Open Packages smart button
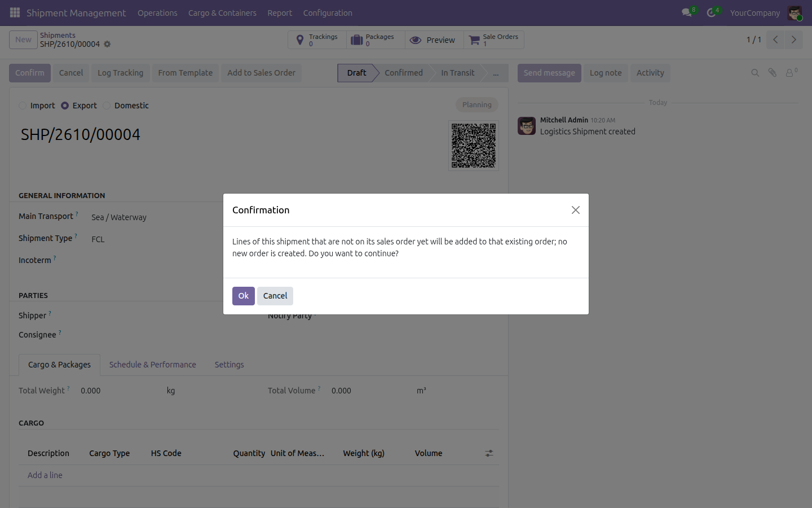 coord(376,40)
